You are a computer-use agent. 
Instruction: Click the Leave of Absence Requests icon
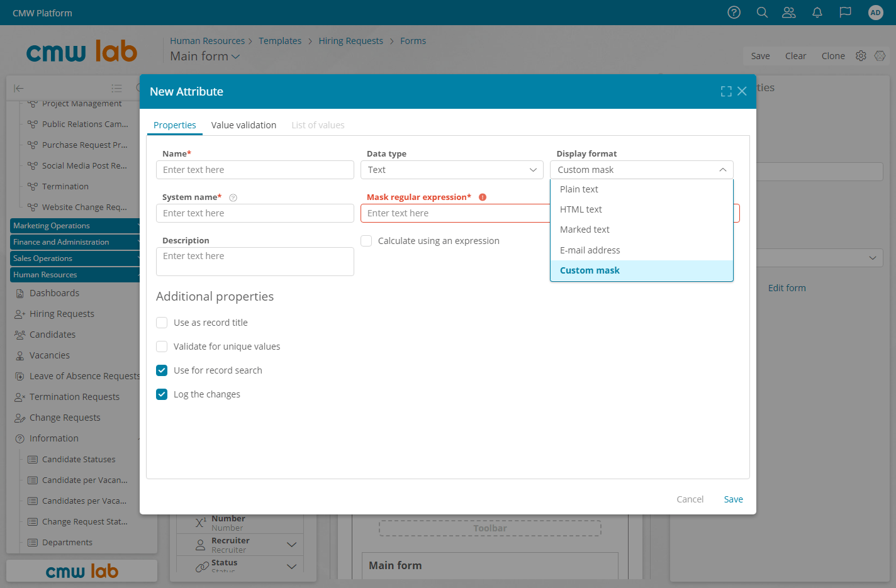pyautogui.click(x=20, y=376)
